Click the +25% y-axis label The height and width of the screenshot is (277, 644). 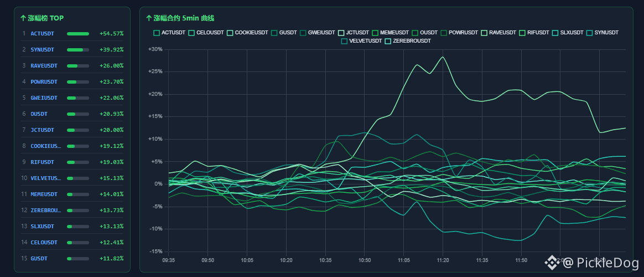click(155, 71)
